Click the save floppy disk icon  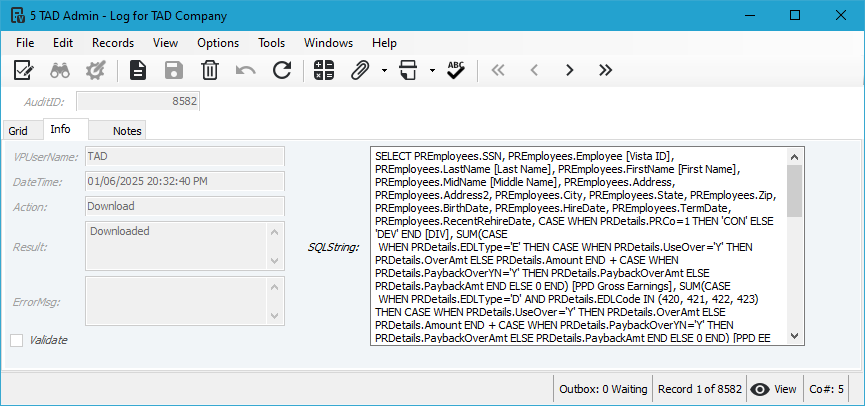coord(174,70)
